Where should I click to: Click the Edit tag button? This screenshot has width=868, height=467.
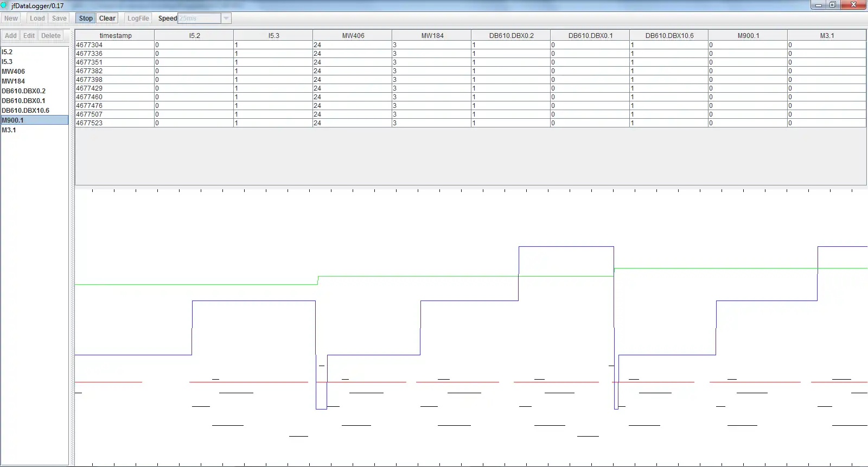click(29, 36)
